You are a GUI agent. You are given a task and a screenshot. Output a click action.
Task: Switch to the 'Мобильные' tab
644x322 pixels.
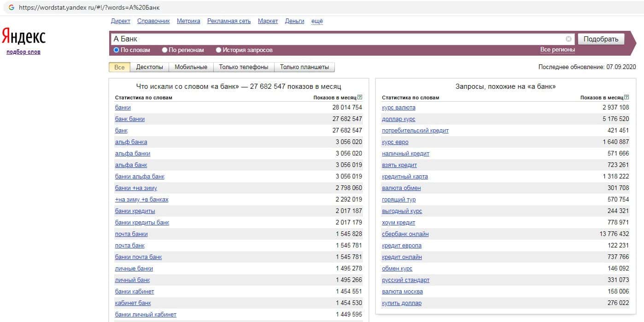coord(191,67)
